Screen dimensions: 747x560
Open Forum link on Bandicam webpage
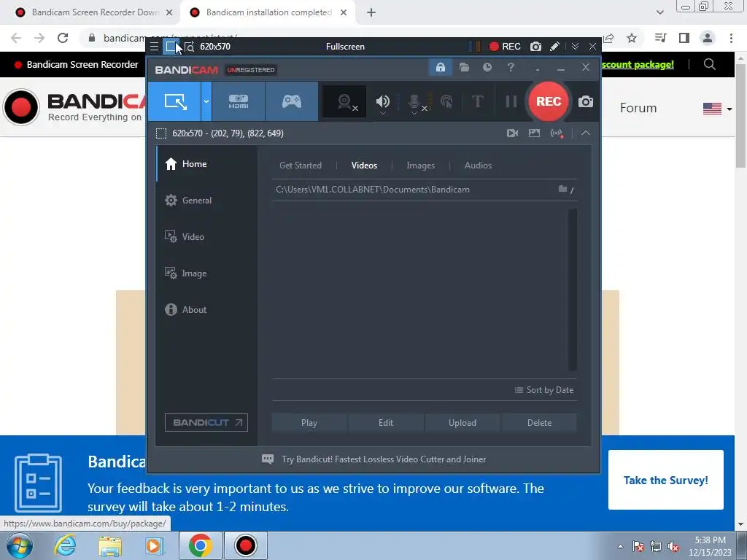tap(638, 108)
